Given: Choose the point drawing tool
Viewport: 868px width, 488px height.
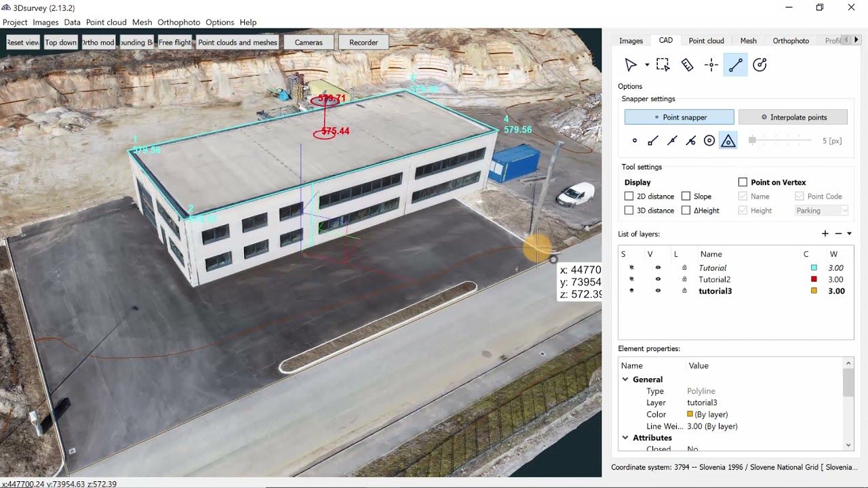Looking at the screenshot, I should (x=711, y=64).
